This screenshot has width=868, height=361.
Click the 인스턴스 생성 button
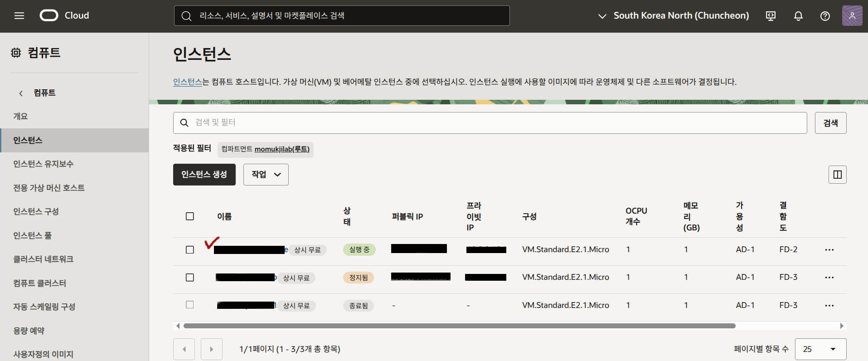coord(204,175)
